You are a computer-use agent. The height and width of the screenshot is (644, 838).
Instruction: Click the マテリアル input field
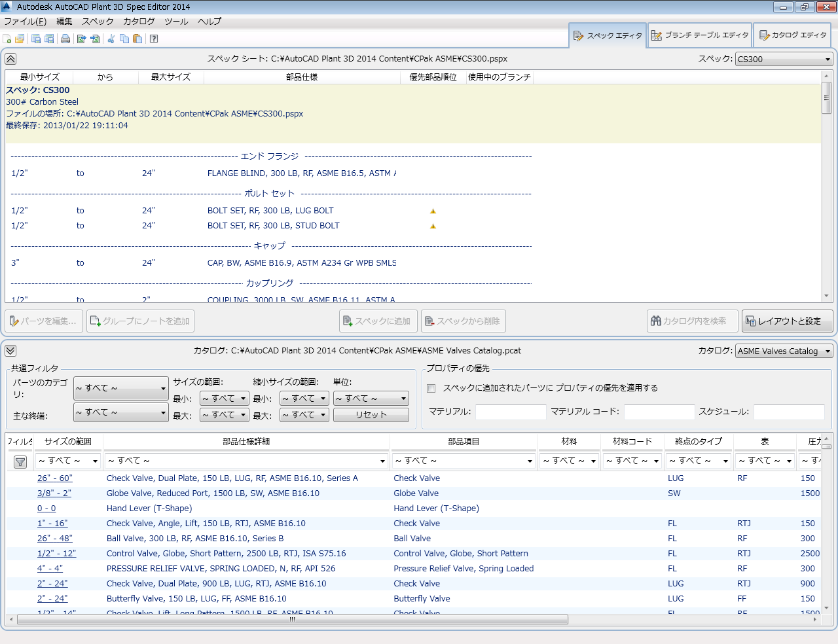511,412
